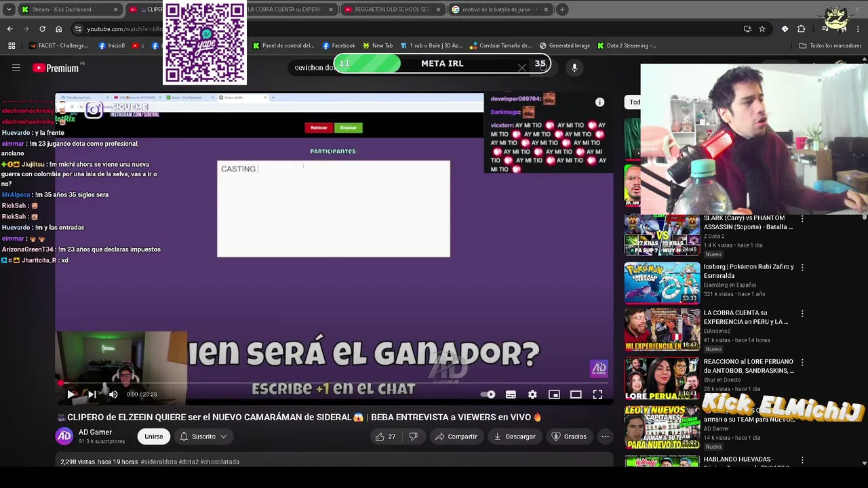868x488 pixels.
Task: Open more actions menu beside Gracias
Action: coord(605,436)
